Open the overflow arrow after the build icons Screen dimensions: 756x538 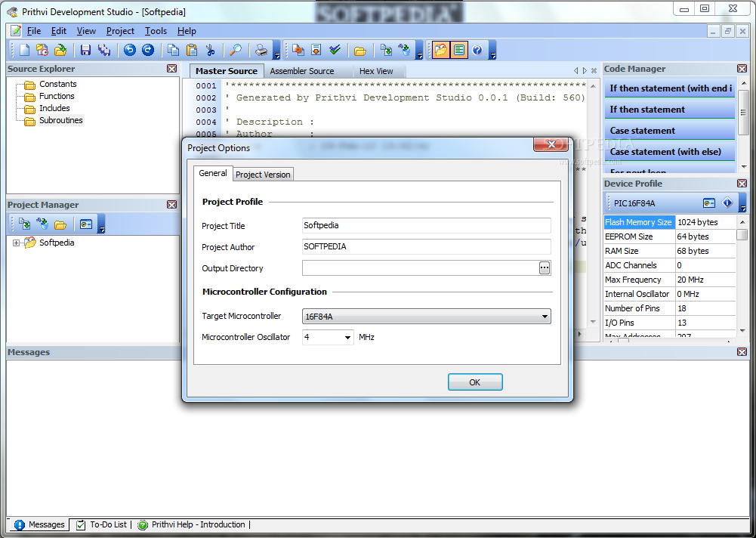pos(419,50)
